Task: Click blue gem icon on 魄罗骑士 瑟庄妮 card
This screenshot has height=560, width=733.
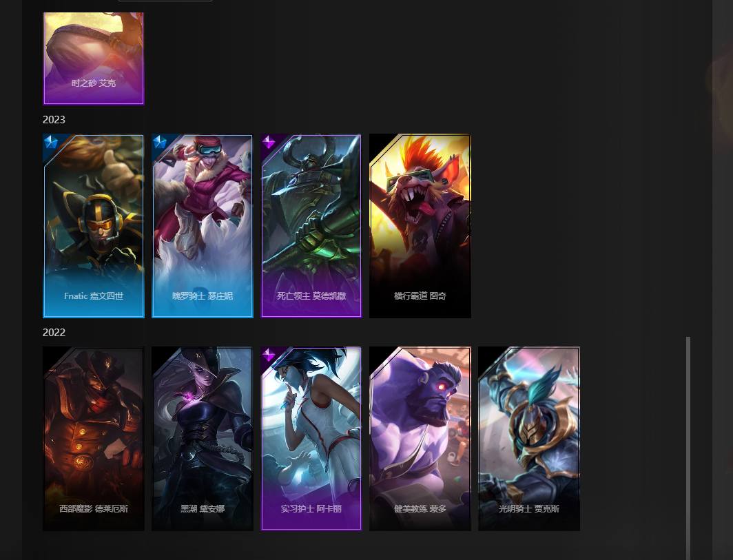Action: click(x=159, y=142)
